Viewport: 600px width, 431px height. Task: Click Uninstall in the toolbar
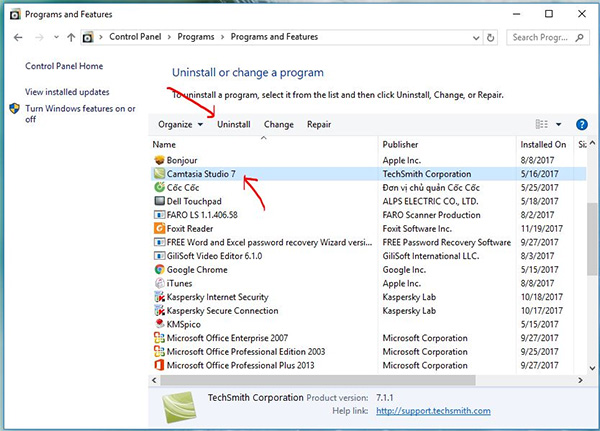[x=234, y=125]
